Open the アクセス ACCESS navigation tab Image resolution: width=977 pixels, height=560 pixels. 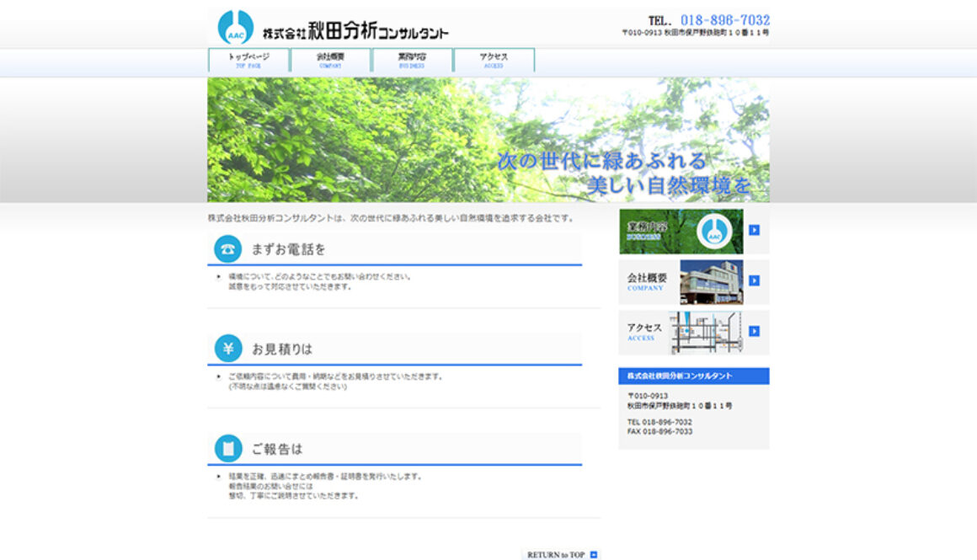point(494,61)
